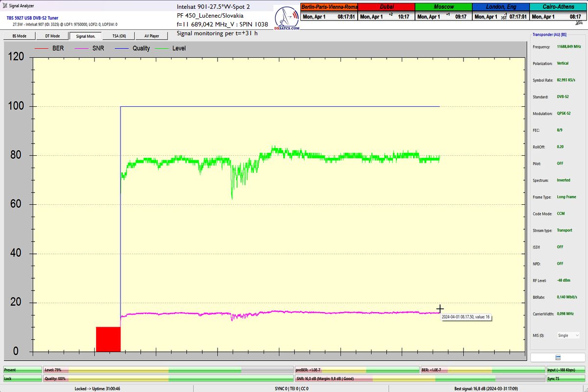Click the red BER legend line

pyautogui.click(x=42, y=49)
